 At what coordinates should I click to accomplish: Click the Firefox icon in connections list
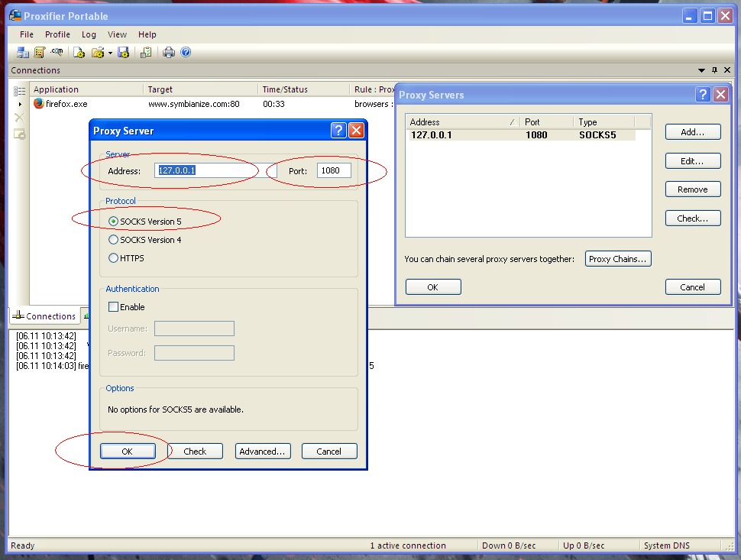tap(39, 103)
